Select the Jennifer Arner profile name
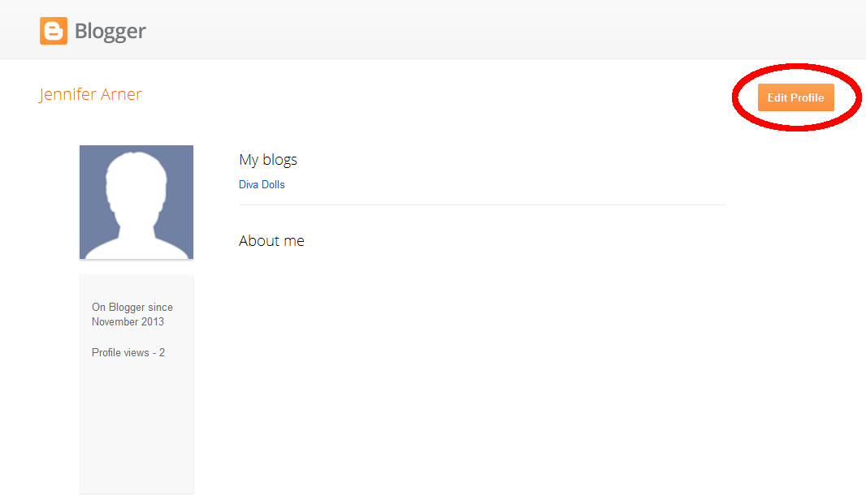866x504 pixels. [90, 95]
